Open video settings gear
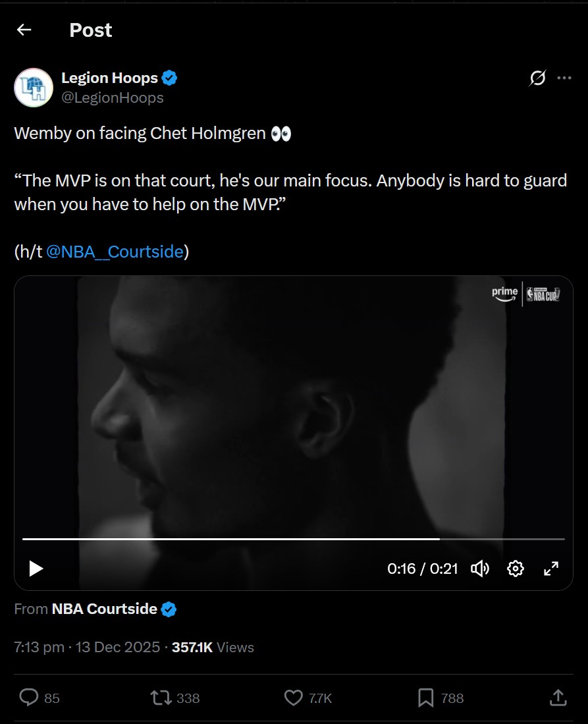The image size is (588, 724). point(516,569)
